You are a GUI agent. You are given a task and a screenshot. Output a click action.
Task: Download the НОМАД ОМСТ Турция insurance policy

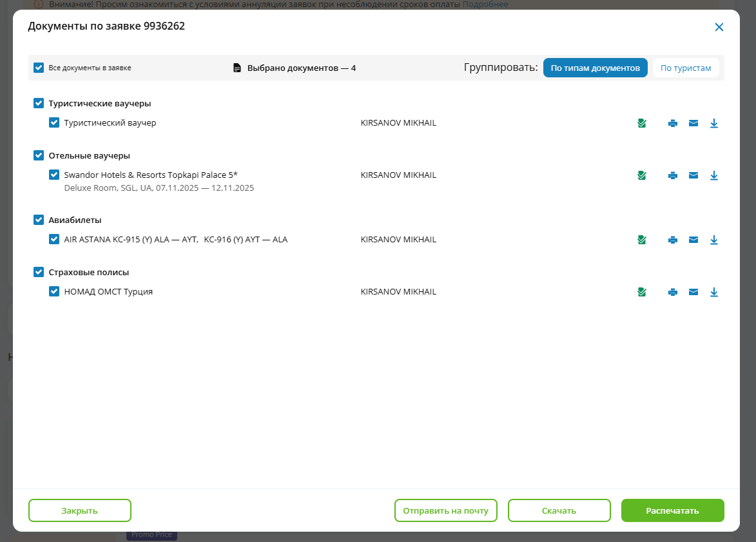pos(714,292)
